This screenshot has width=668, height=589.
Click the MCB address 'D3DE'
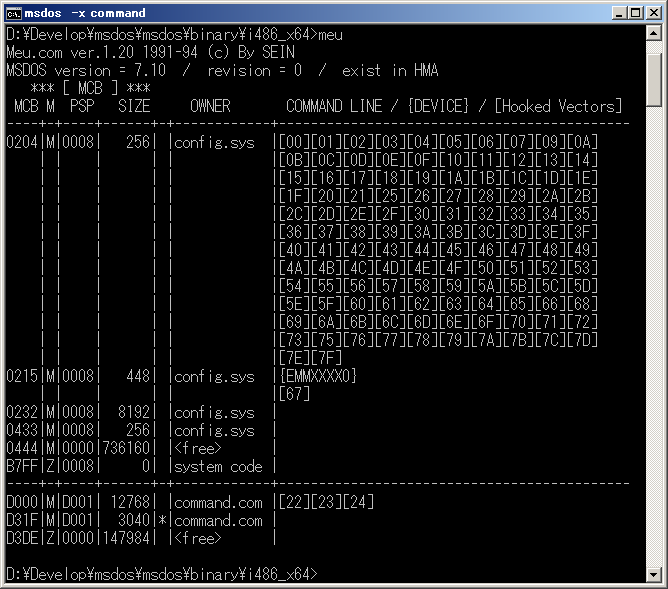[x=22, y=538]
